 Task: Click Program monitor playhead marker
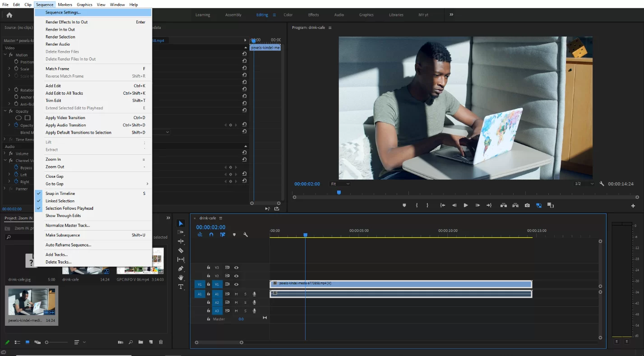[339, 192]
